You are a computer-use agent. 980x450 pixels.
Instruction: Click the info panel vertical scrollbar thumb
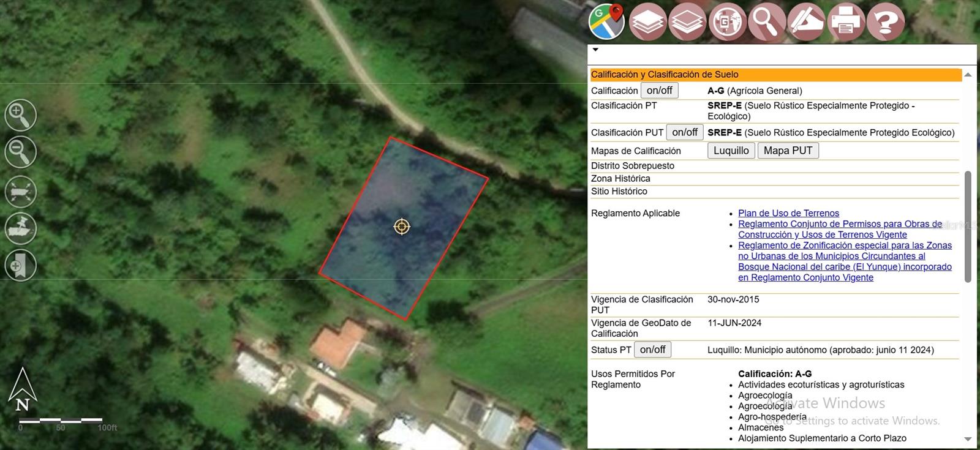click(x=968, y=227)
